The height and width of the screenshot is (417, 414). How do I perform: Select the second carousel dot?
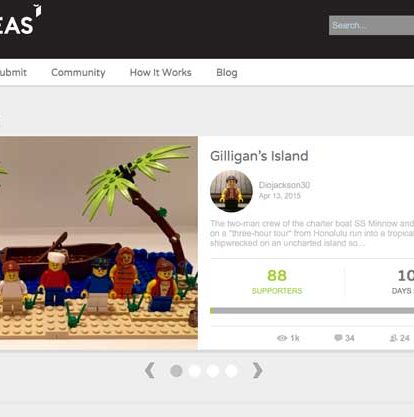click(195, 371)
